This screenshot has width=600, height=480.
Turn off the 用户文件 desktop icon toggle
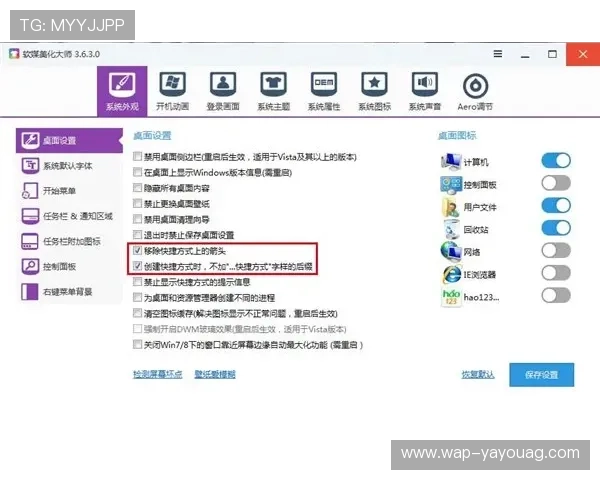click(556, 206)
